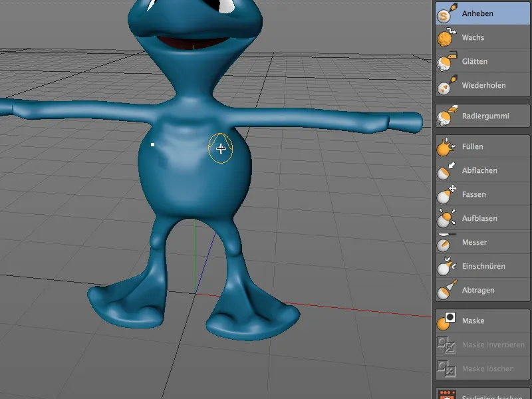Viewport: 532px width, 399px height.
Task: Click the Abflachen label text
Action: pos(479,170)
